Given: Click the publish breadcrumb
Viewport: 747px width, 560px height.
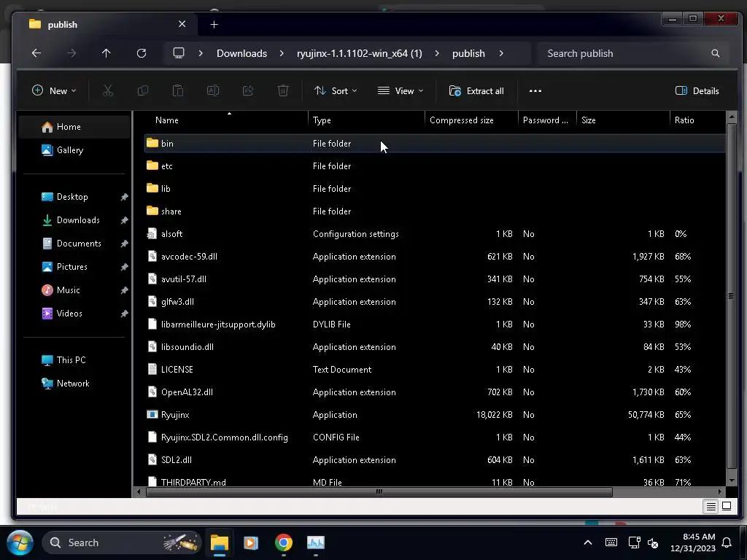Looking at the screenshot, I should 468,53.
